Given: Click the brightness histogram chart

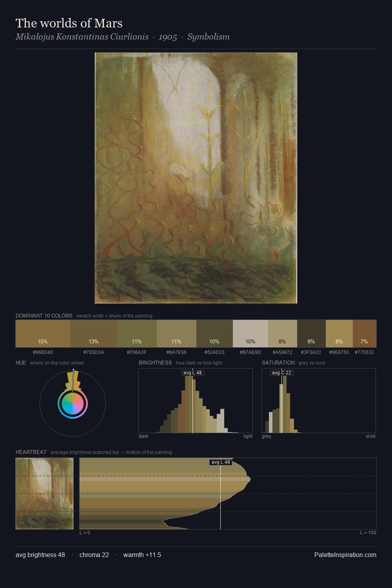Looking at the screenshot, I should pos(196,401).
